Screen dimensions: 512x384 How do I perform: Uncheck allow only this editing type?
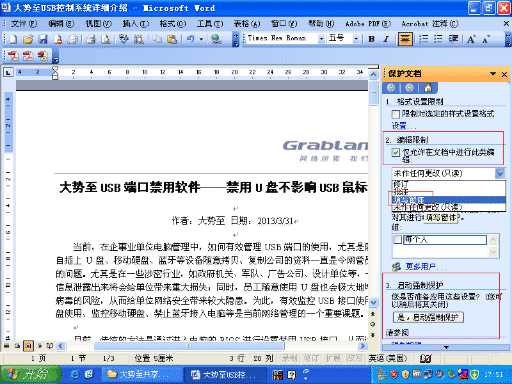pyautogui.click(x=396, y=153)
